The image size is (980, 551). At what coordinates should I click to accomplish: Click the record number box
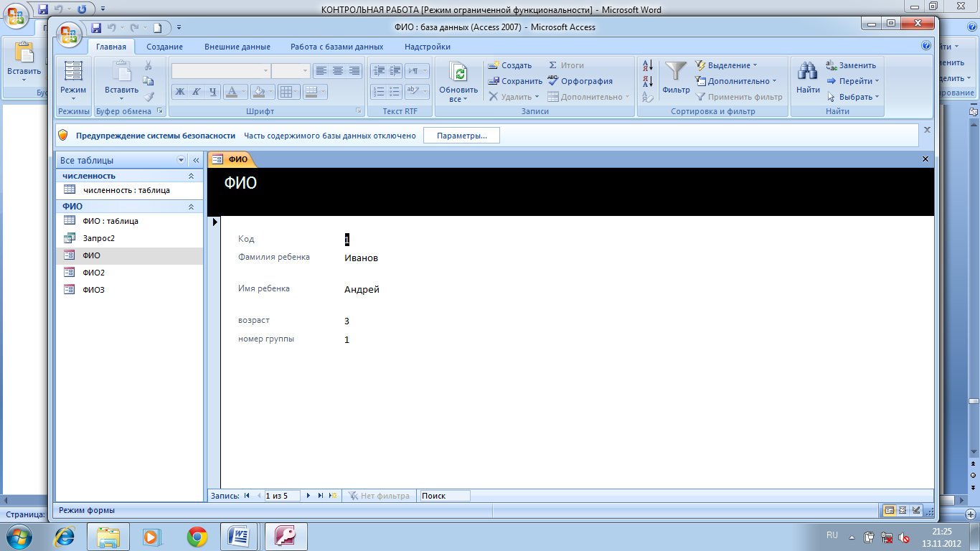[283, 496]
